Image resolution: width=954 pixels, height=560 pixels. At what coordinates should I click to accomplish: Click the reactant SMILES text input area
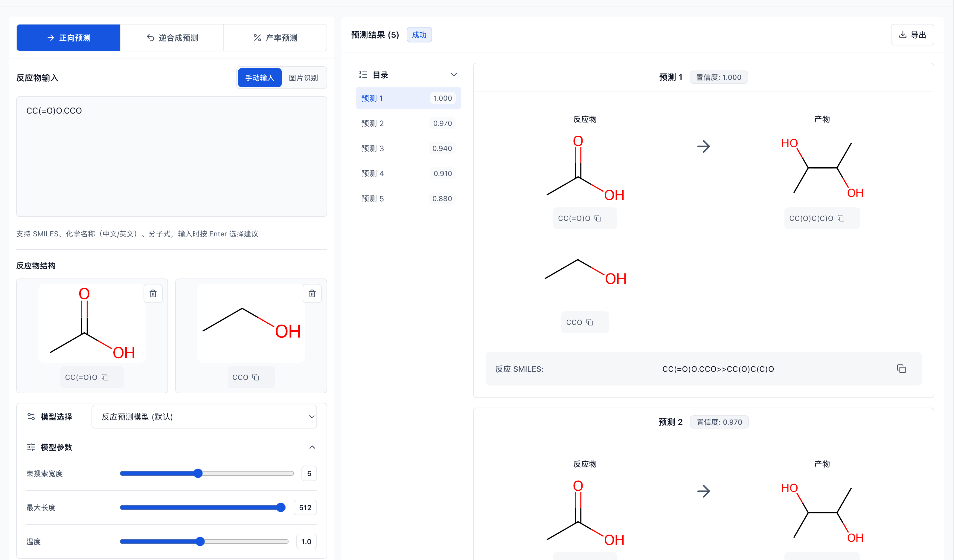tap(171, 157)
